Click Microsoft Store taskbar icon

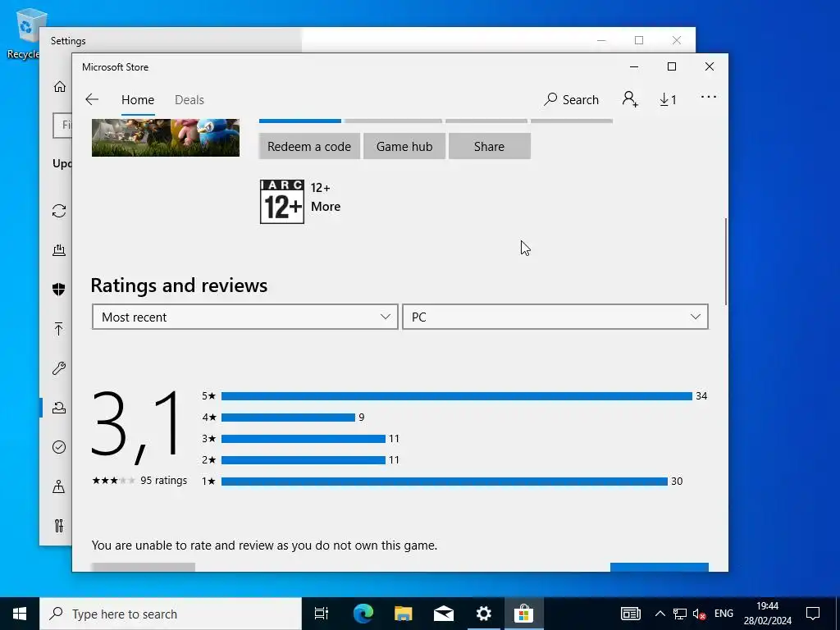tap(523, 614)
